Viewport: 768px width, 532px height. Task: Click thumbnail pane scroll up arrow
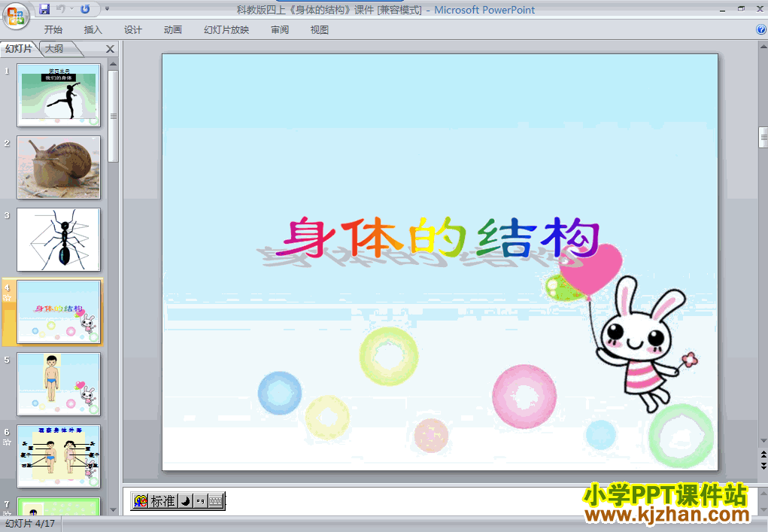(113, 64)
